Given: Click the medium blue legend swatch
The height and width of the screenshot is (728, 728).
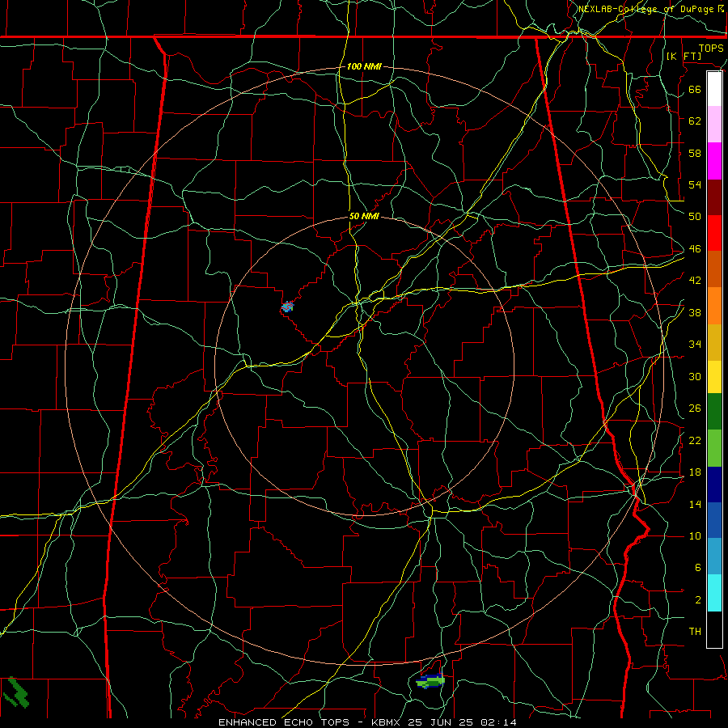Looking at the screenshot, I should (x=714, y=520).
